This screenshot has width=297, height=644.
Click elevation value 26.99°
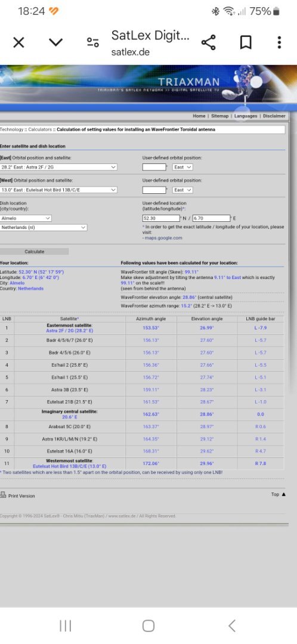pyautogui.click(x=206, y=328)
